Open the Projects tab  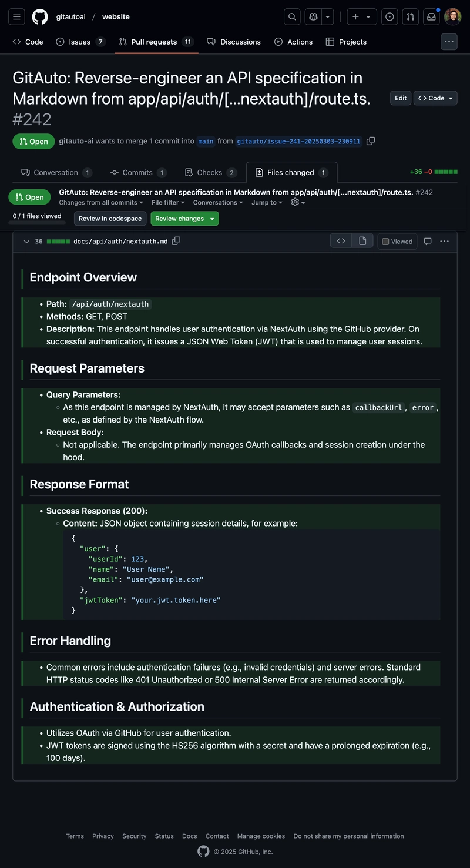(x=346, y=42)
